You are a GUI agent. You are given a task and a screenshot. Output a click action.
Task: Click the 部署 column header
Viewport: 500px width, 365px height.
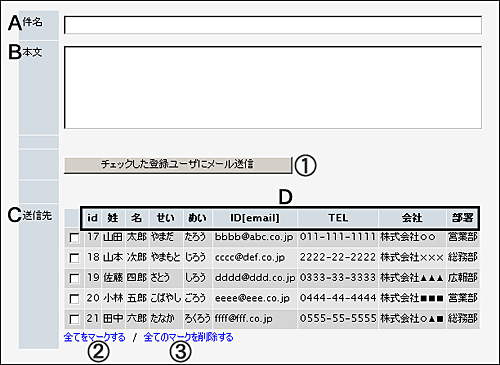463,218
